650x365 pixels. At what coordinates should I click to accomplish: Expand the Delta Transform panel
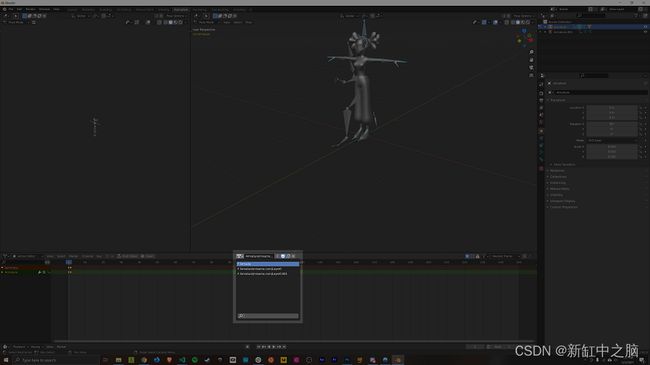pyautogui.click(x=564, y=165)
